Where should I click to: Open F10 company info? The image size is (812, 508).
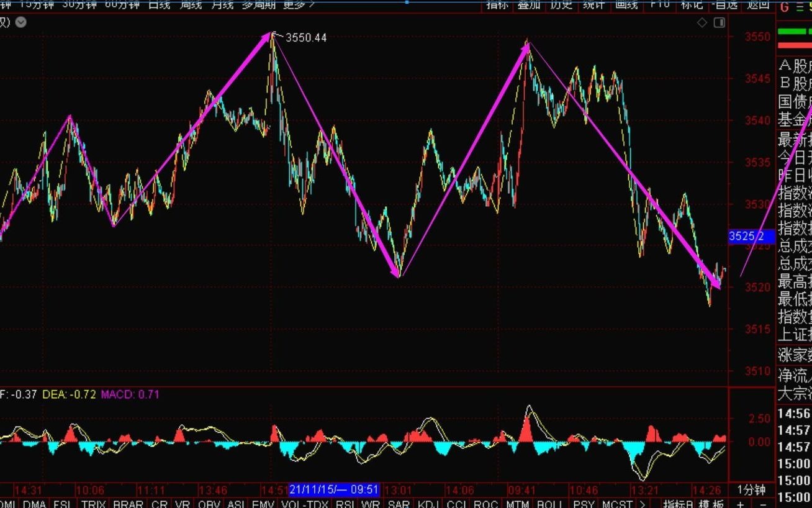coord(659,4)
